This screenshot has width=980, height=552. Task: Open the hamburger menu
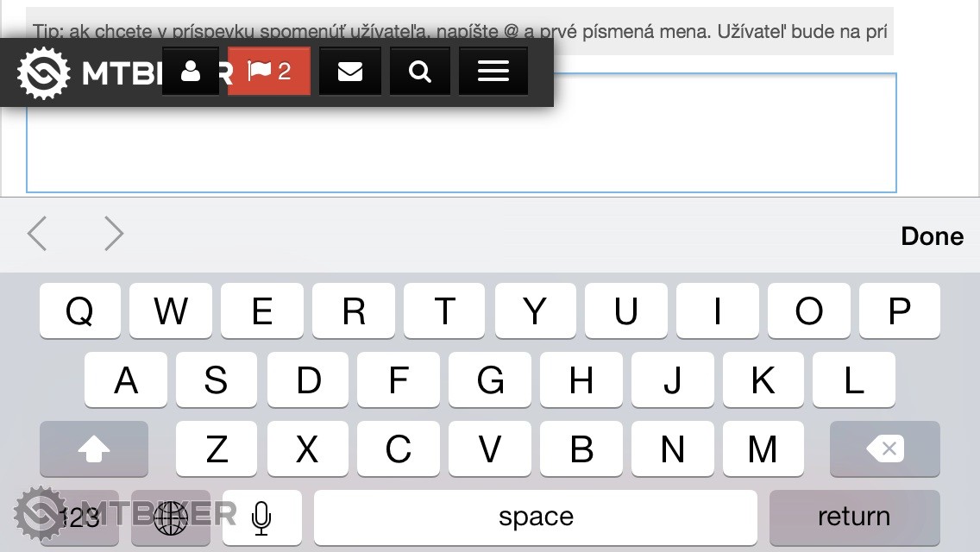point(493,72)
